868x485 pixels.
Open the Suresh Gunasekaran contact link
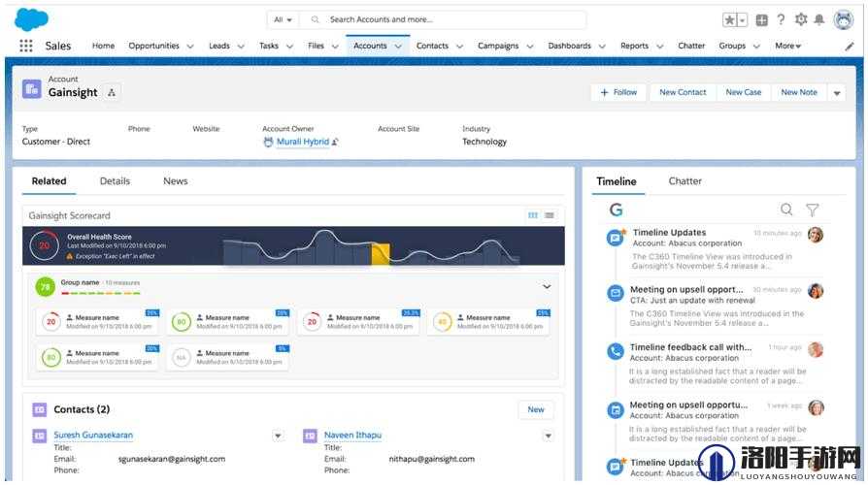tap(93, 436)
